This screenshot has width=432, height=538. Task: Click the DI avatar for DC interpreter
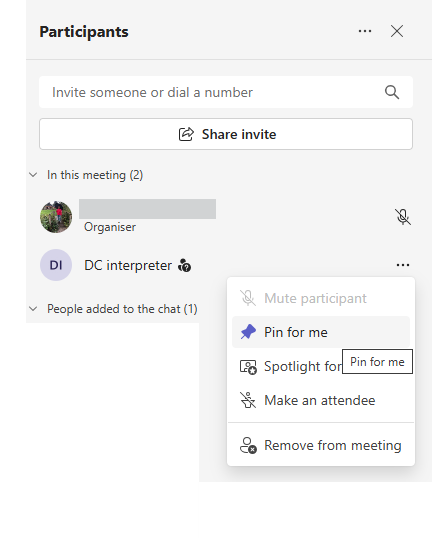pos(56,265)
